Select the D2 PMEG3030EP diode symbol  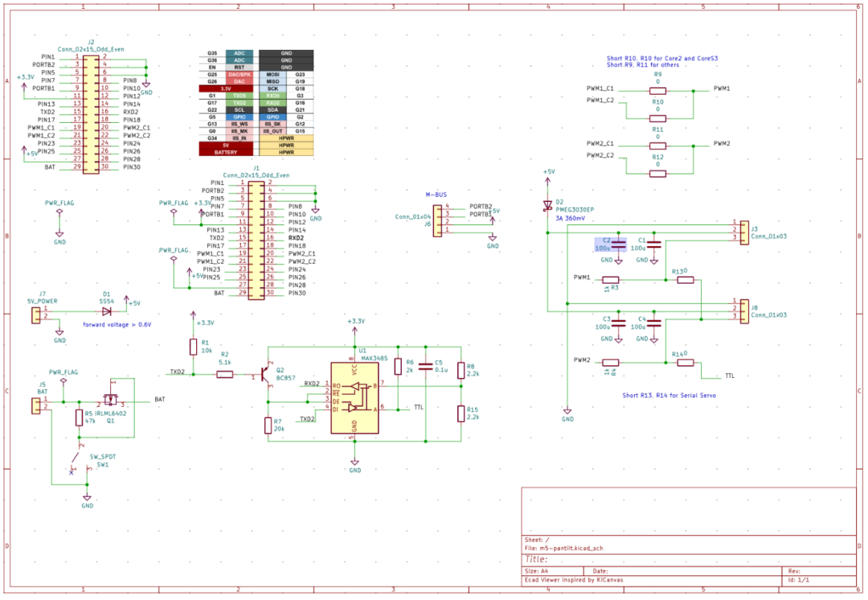click(547, 206)
